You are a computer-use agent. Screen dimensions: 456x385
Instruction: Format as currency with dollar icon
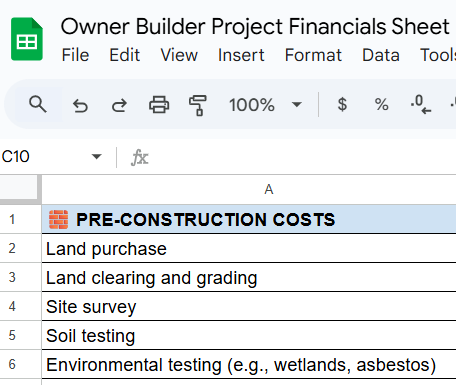[x=342, y=105]
